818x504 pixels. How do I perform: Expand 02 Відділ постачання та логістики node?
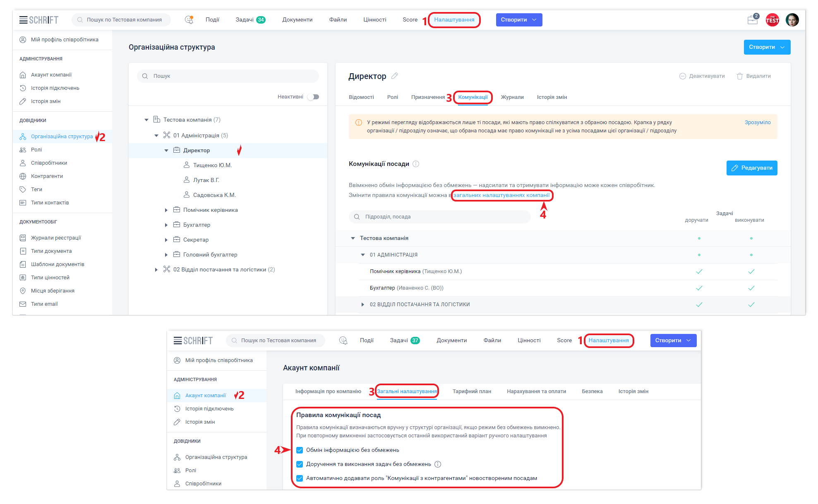[x=156, y=270]
